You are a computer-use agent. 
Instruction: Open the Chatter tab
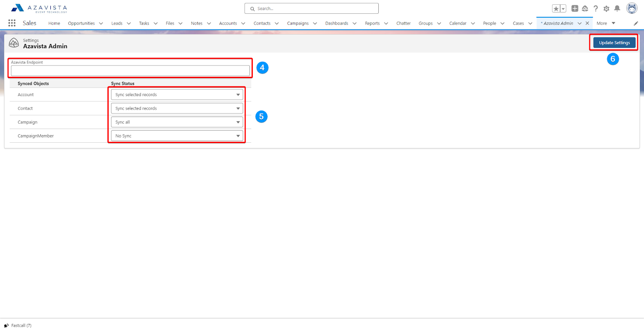point(403,23)
